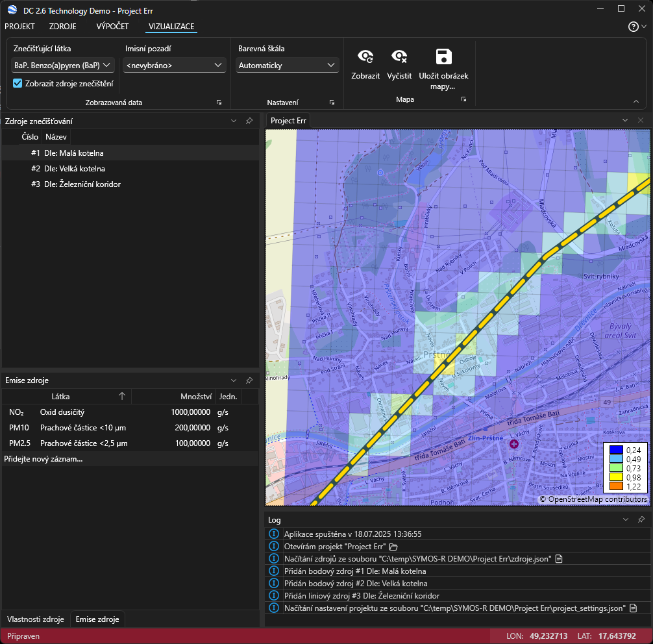This screenshot has height=644, width=653.
Task: Save map image with floppy disk icon
Action: [x=443, y=56]
